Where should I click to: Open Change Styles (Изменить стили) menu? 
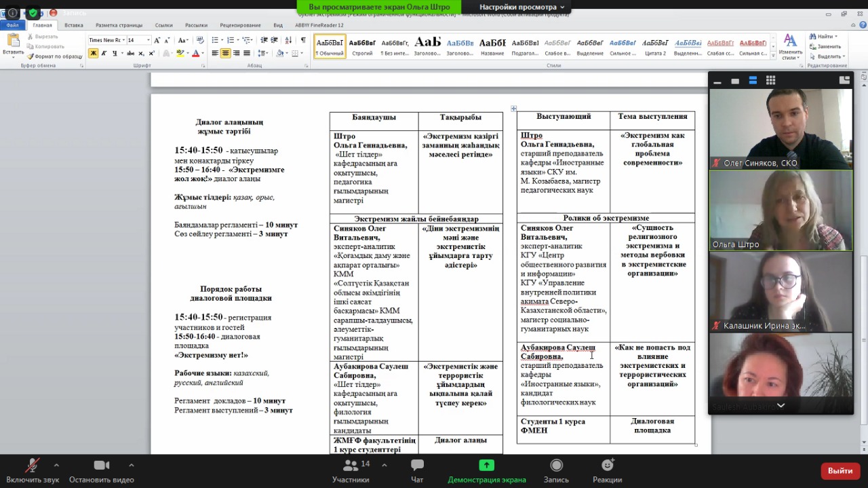pyautogui.click(x=790, y=46)
